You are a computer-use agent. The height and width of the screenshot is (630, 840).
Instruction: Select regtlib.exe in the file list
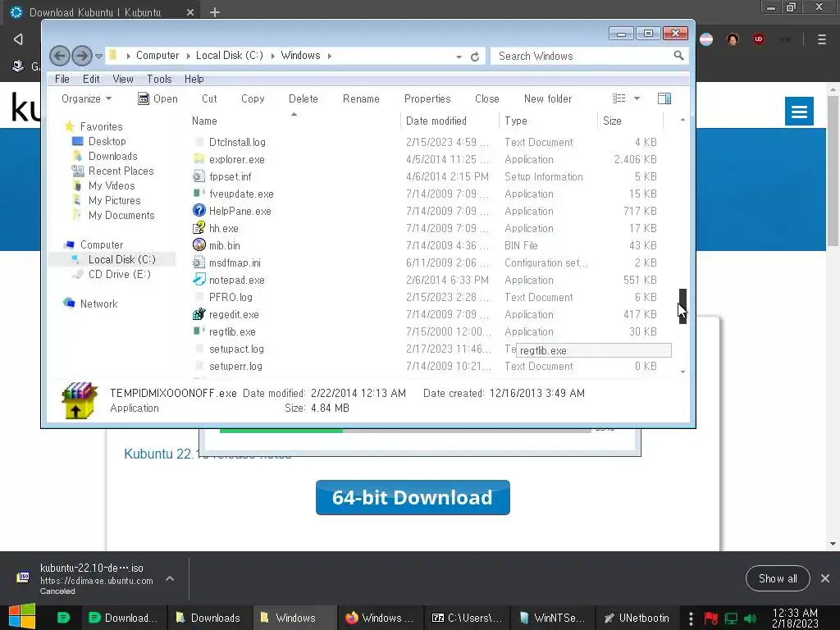(x=232, y=331)
